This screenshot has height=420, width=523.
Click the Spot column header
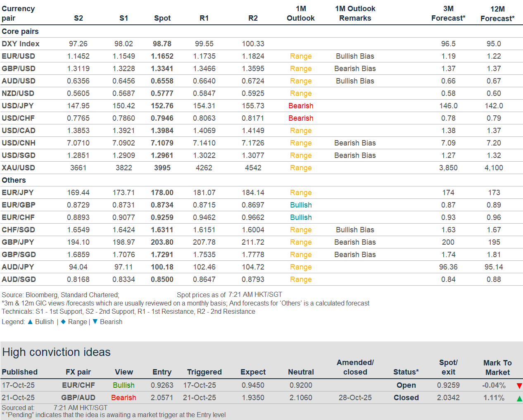(x=162, y=18)
